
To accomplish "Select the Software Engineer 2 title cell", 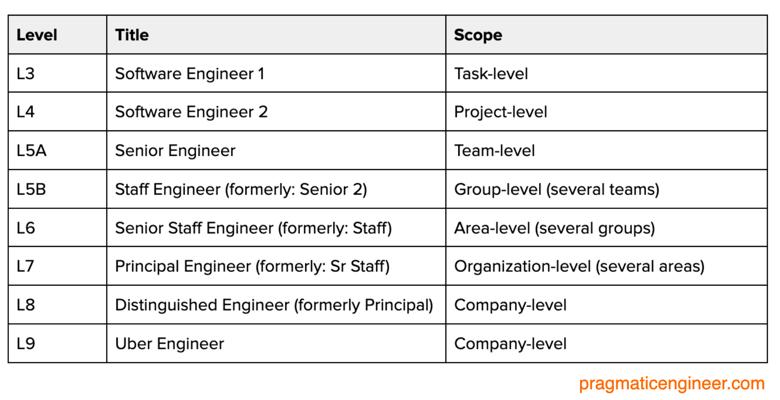I will point(191,112).
